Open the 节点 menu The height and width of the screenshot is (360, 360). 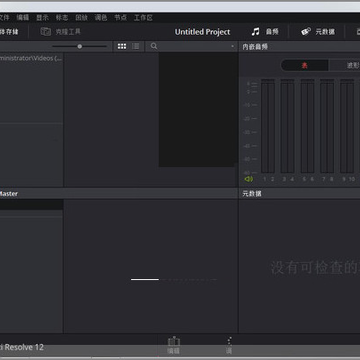point(120,18)
